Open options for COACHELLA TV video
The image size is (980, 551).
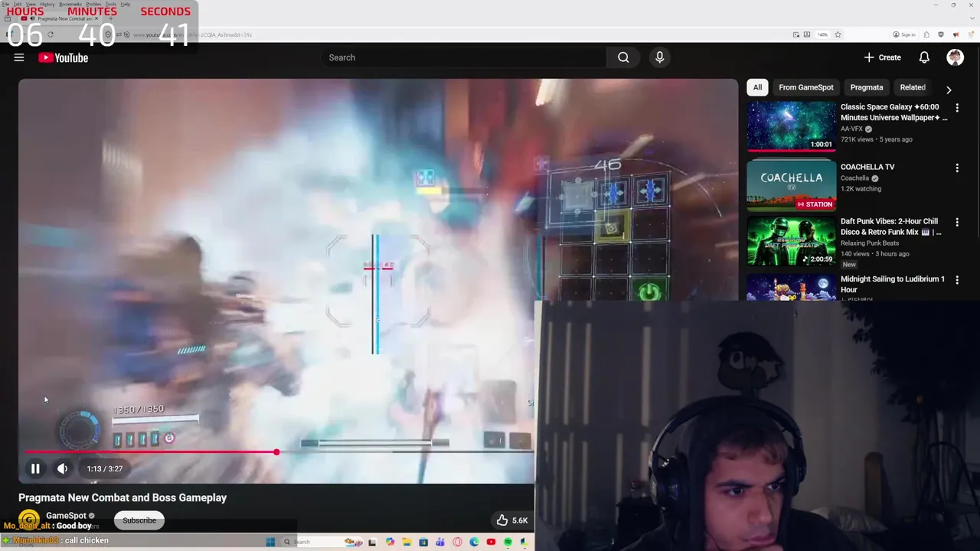coord(957,168)
